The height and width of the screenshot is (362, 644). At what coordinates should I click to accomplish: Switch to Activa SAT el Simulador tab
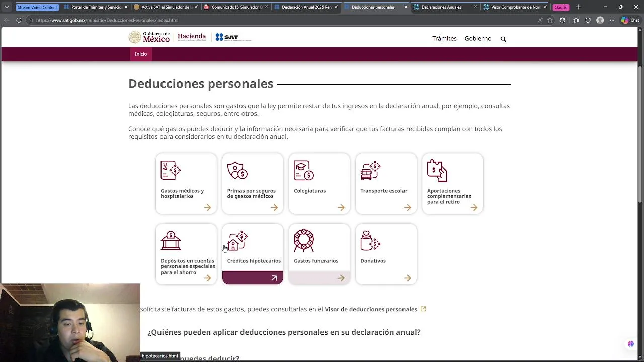[166, 7]
